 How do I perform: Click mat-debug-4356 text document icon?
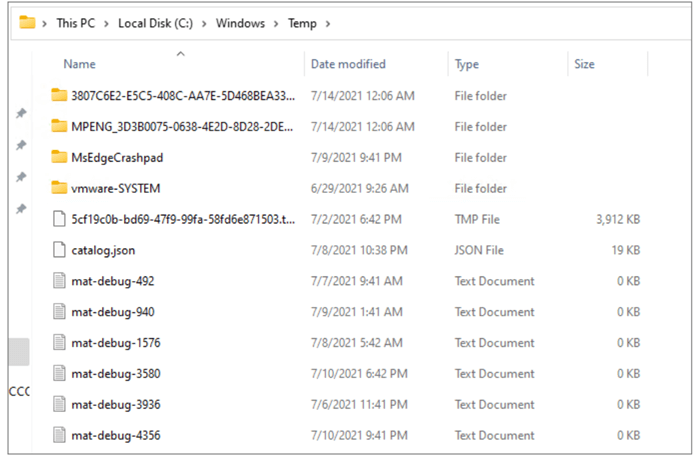(x=59, y=435)
